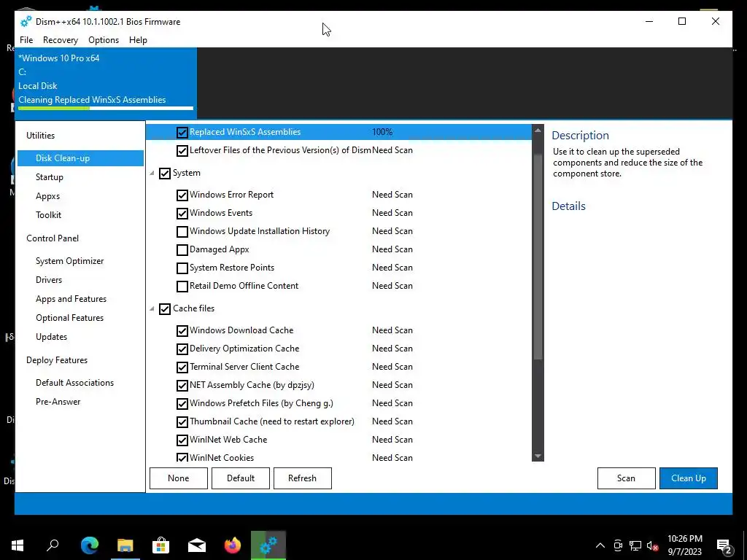The height and width of the screenshot is (560, 747).
Task: Open the File menu
Action: click(x=26, y=40)
